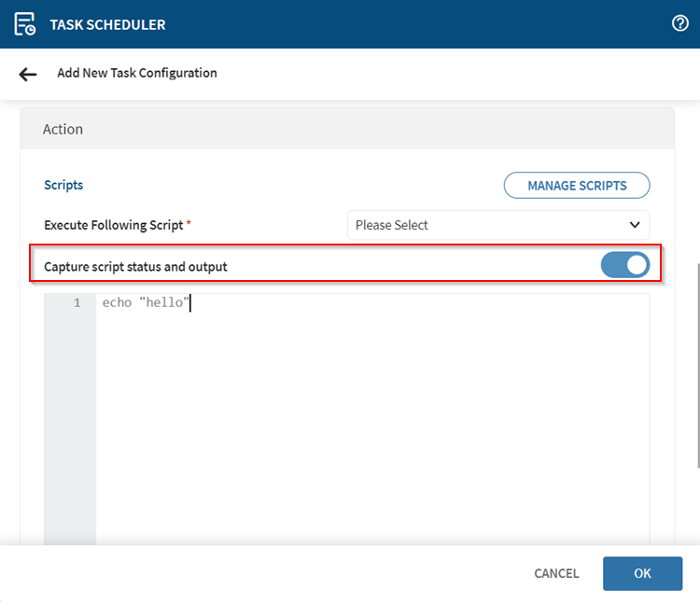Screen dimensions: 700x602
Task: Click the vertical scrollbar on the right
Action: (696, 364)
